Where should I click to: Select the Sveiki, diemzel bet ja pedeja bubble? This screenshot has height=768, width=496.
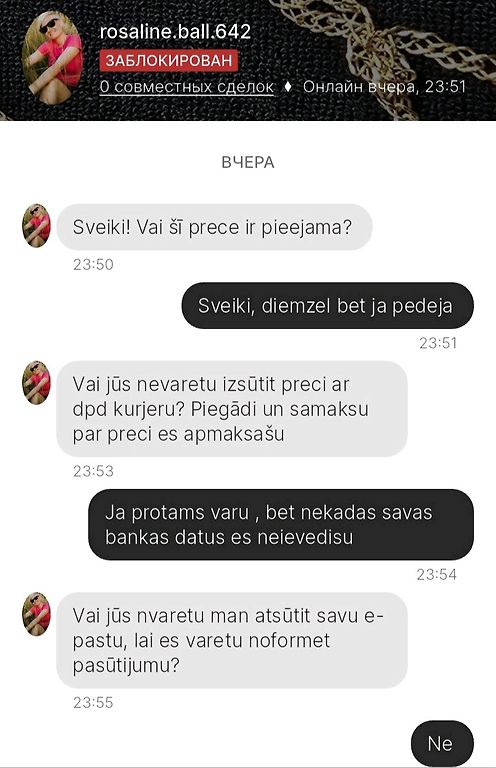[328, 306]
